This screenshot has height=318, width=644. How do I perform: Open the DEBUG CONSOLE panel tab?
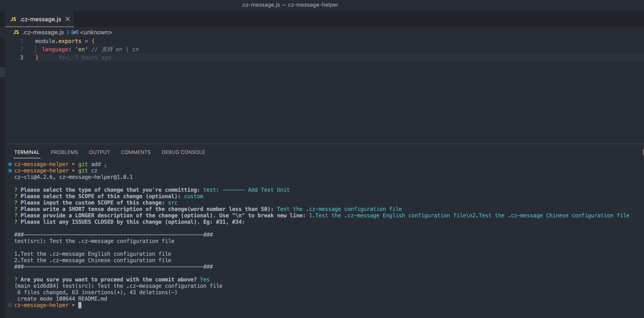pyautogui.click(x=183, y=152)
